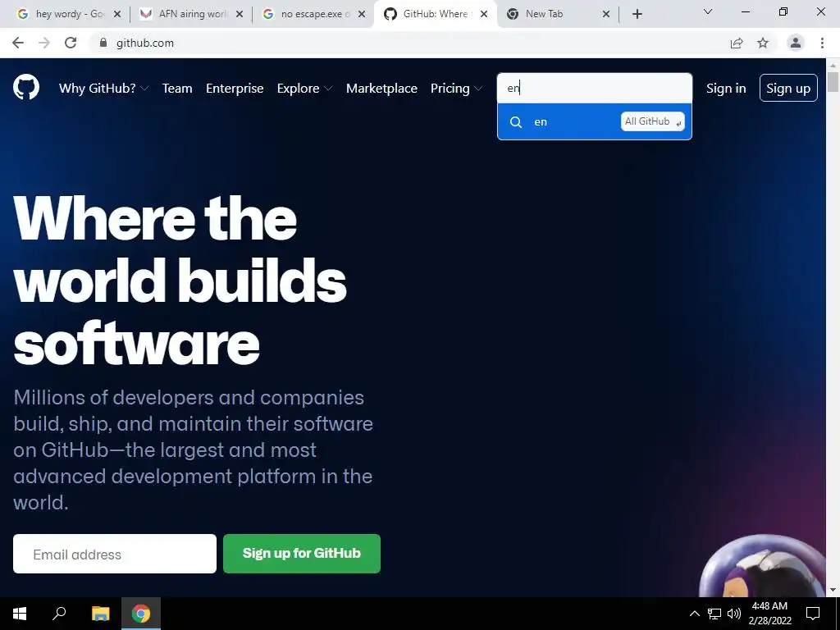This screenshot has width=840, height=630.
Task: Show hidden system tray icons
Action: (694, 614)
